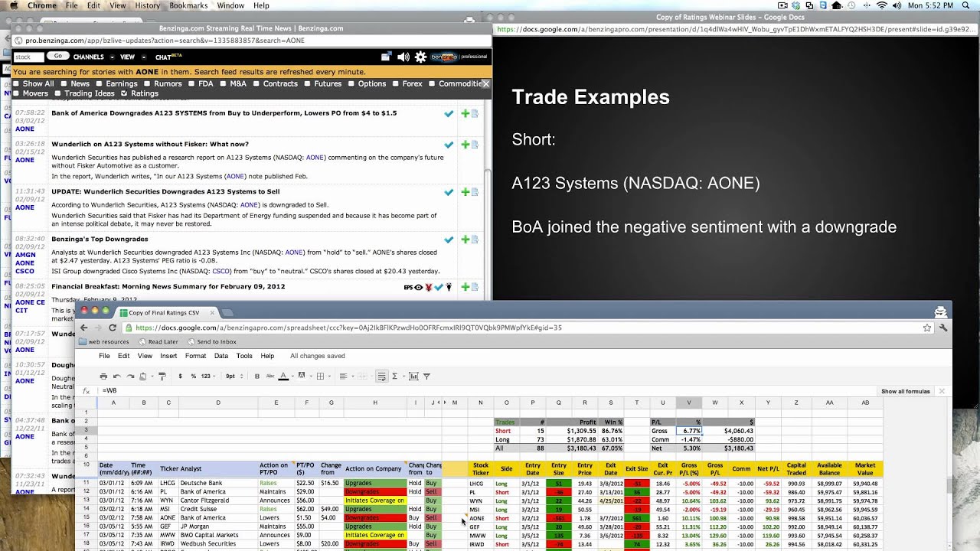This screenshot has width=980, height=551.
Task: Open the Format menu in spreadsheet
Action: click(195, 356)
